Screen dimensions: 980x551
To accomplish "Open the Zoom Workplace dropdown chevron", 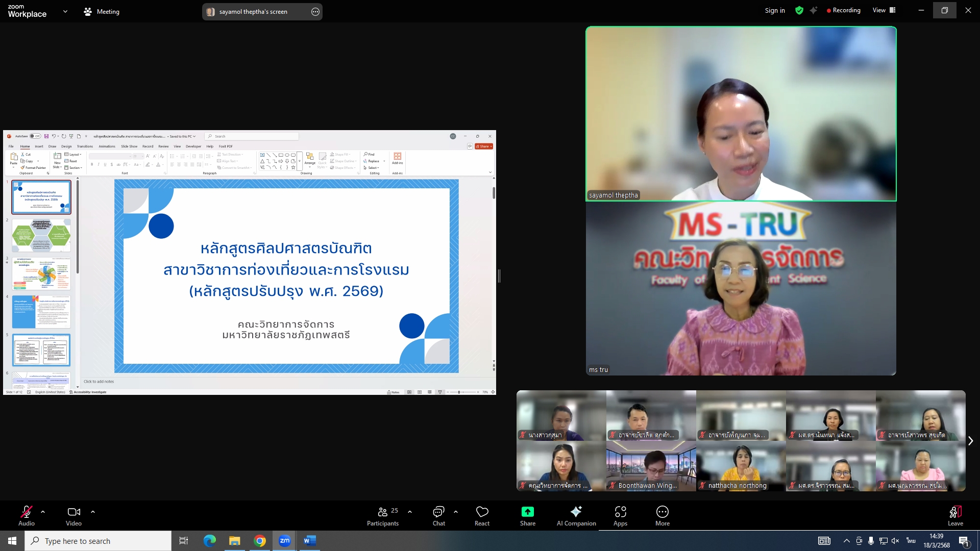I will (65, 11).
